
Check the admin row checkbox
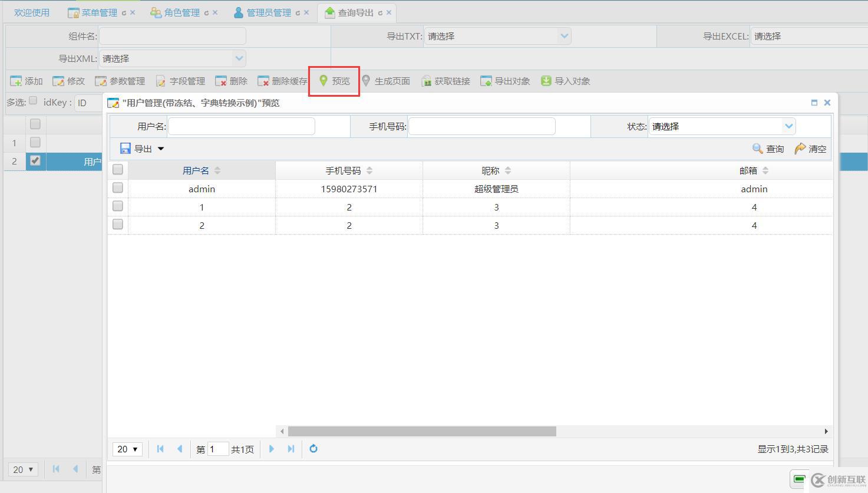pyautogui.click(x=117, y=188)
